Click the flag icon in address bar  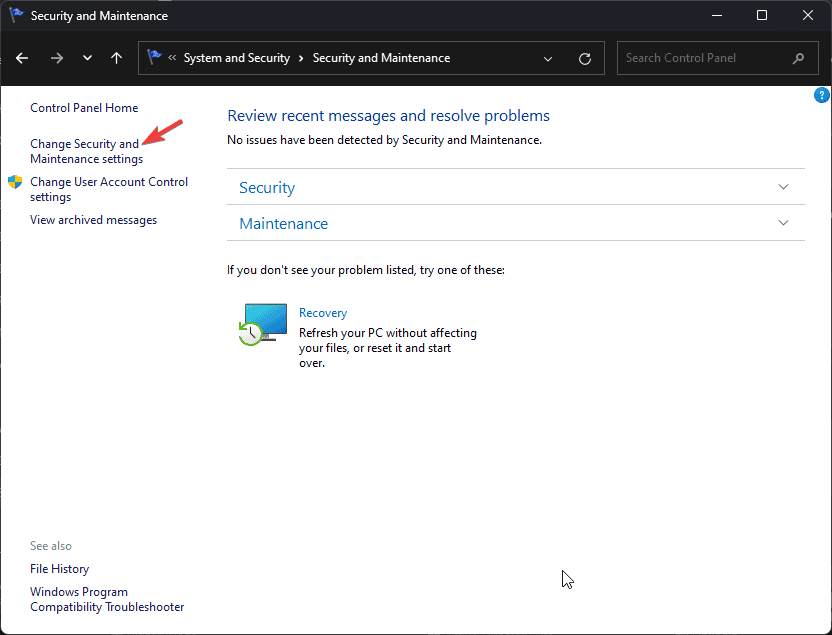[154, 57]
